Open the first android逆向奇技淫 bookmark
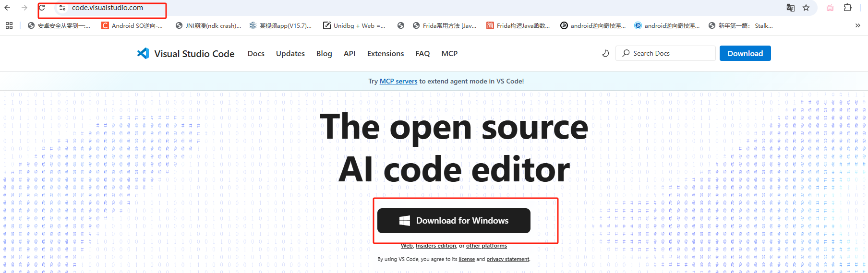This screenshot has width=868, height=273. pos(593,26)
